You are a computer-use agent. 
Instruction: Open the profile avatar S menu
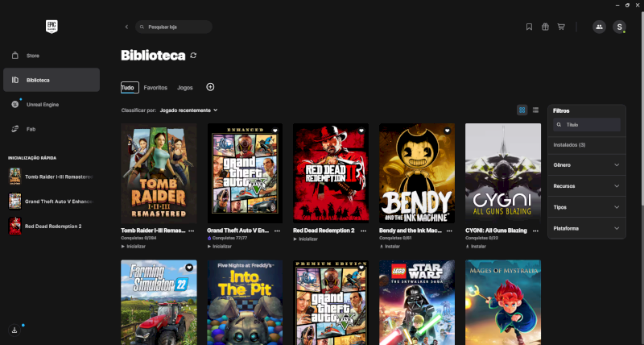(619, 27)
